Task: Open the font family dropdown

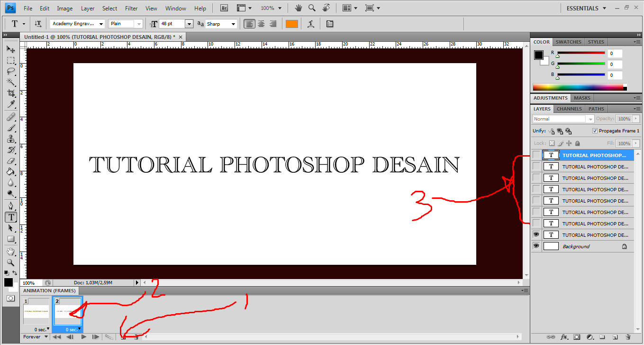Action: [x=101, y=24]
